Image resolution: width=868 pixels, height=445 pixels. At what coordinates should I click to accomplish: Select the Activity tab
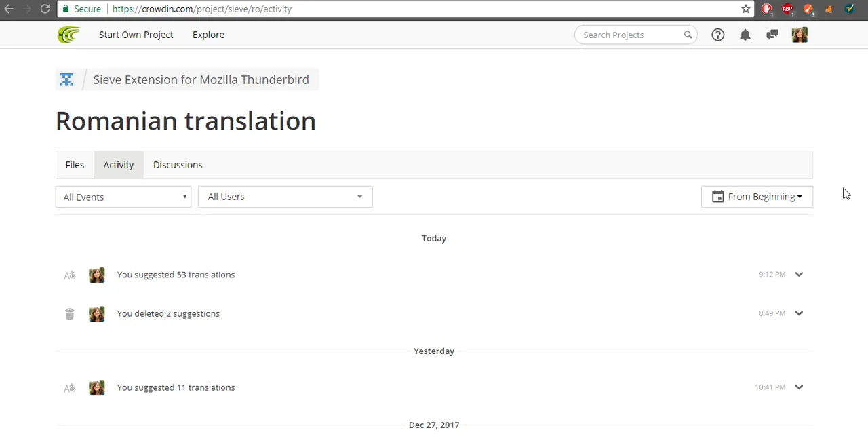click(x=119, y=165)
